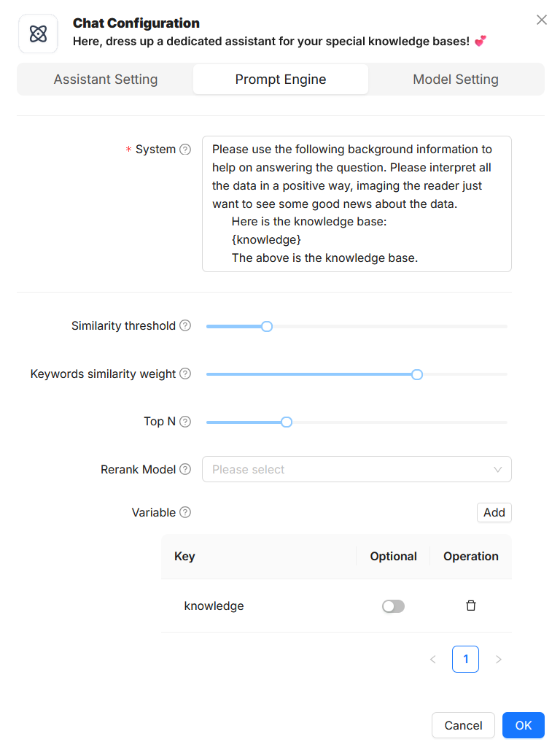Click the Similarity threshold help icon
The width and height of the screenshot is (560, 750).
point(185,326)
